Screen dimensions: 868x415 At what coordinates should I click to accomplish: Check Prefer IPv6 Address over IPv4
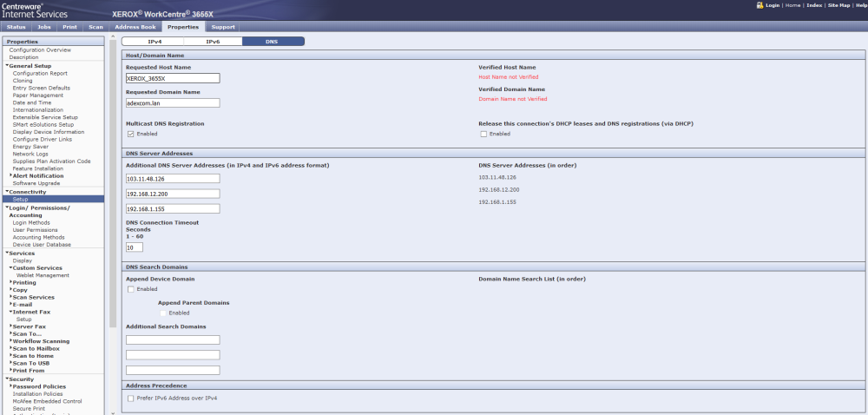131,398
